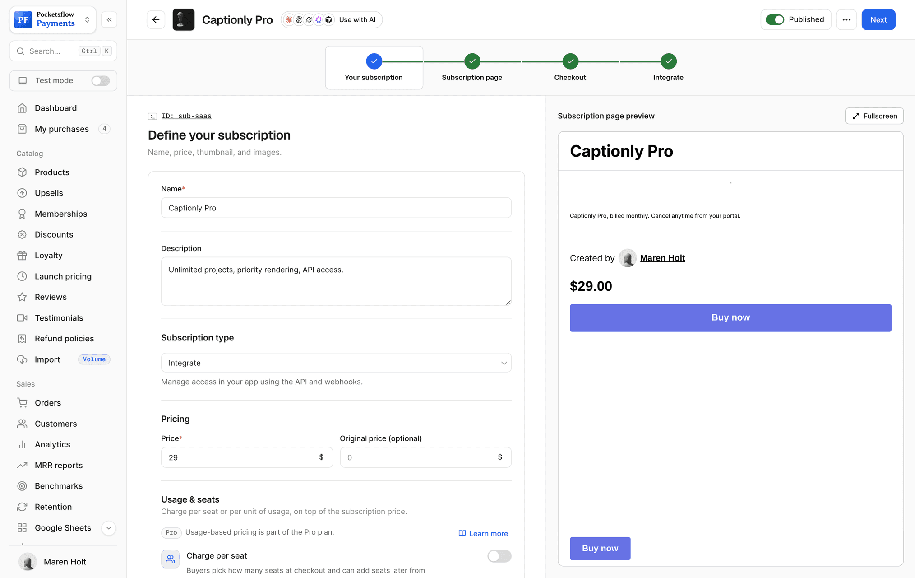Viewport: 924px width, 578px height.
Task: Open Memberships in the sidebar
Action: tap(63, 214)
